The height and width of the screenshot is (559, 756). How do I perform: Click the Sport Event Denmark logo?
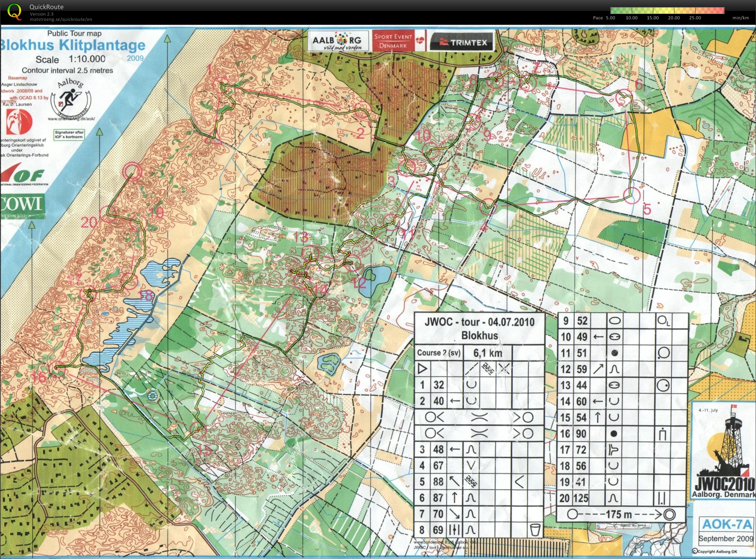(x=399, y=41)
